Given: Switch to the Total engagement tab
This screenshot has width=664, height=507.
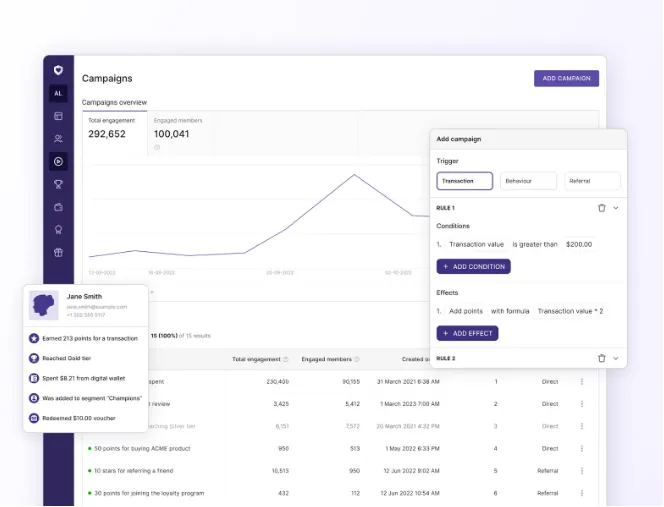Looking at the screenshot, I should [x=115, y=133].
